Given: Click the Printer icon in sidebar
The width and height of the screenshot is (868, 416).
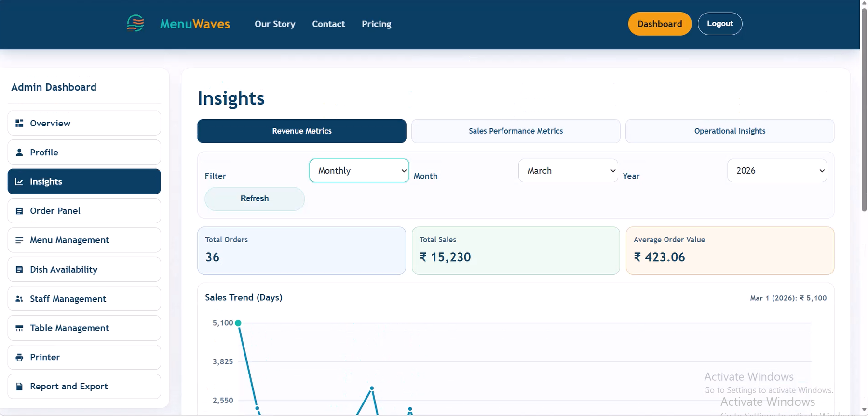Looking at the screenshot, I should coord(19,357).
